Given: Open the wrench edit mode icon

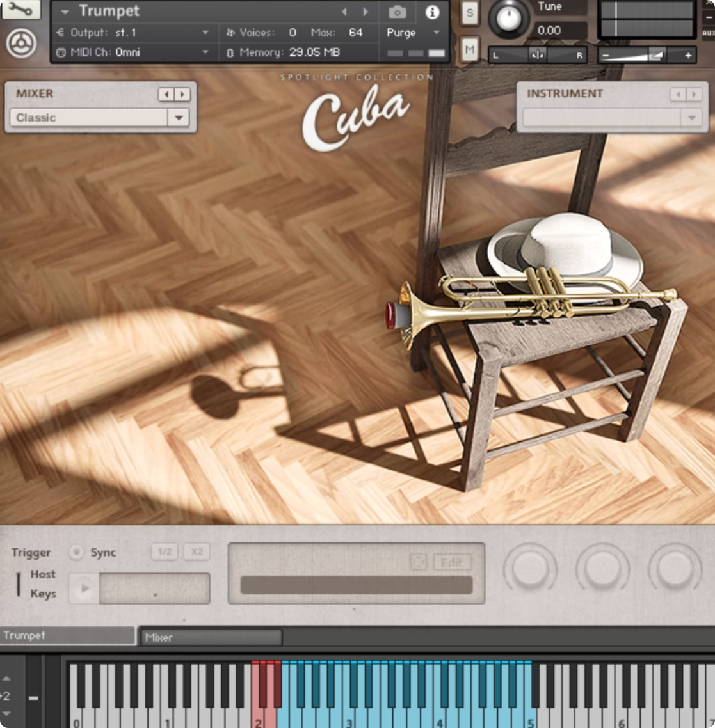Looking at the screenshot, I should click(20, 10).
